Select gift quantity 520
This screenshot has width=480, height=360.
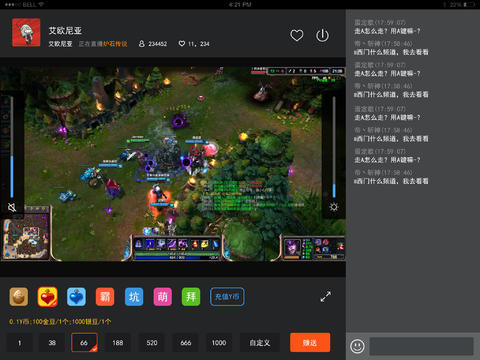pos(152,343)
